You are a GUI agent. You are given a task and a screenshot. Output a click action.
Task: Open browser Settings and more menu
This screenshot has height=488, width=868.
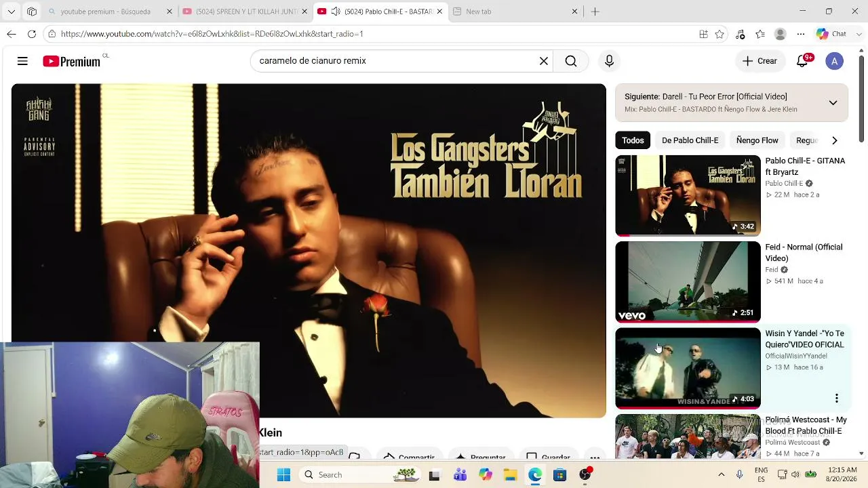tap(801, 34)
